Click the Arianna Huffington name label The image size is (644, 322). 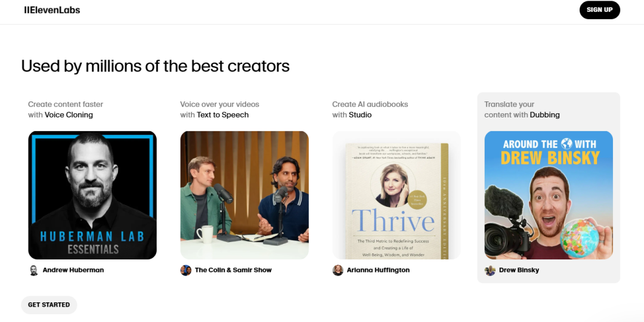378,270
